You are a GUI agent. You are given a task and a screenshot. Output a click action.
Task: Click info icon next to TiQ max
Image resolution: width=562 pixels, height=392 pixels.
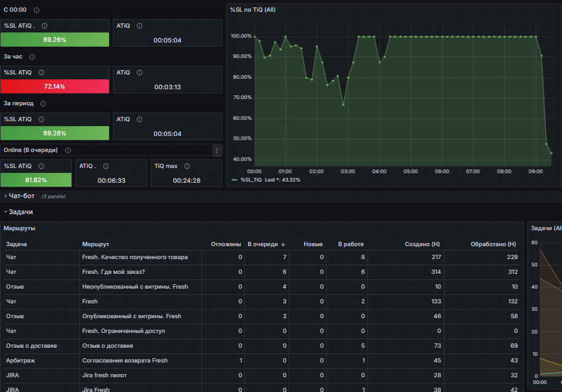(187, 166)
